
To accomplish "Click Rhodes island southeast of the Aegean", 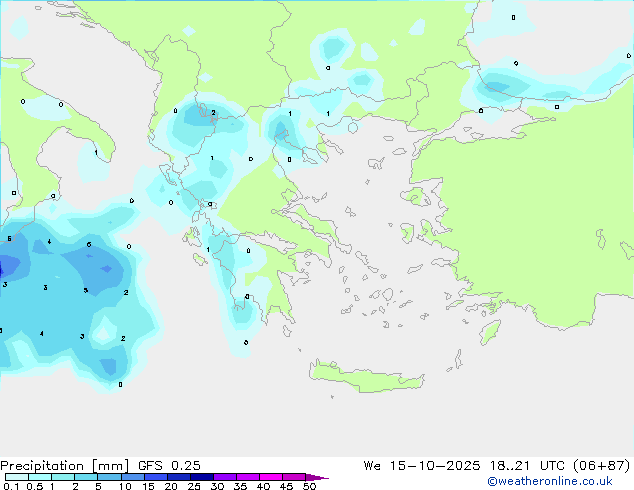I will (x=490, y=332).
